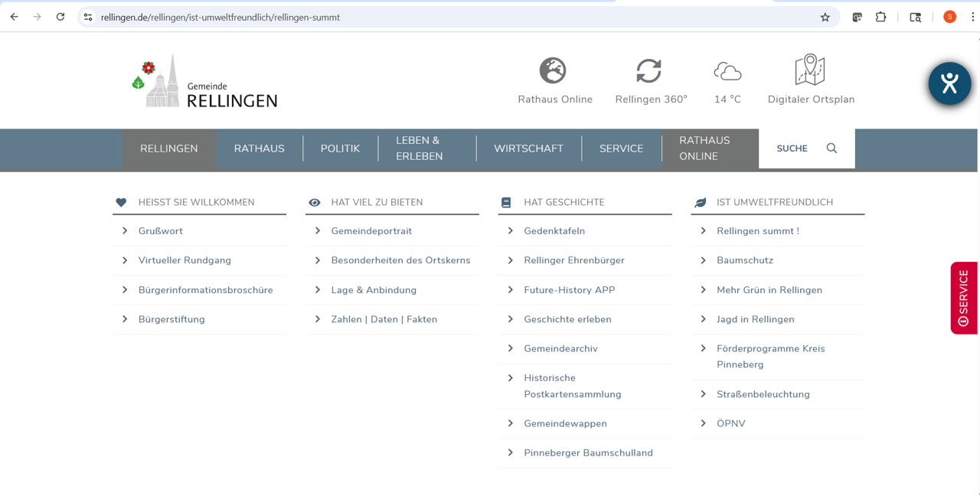Open the accessibility figure button

pyautogui.click(x=949, y=83)
